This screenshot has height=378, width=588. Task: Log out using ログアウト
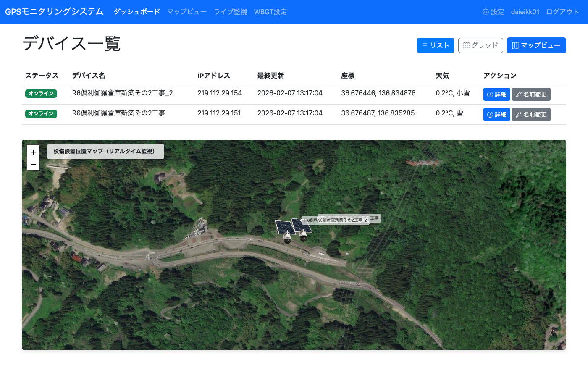(x=562, y=12)
